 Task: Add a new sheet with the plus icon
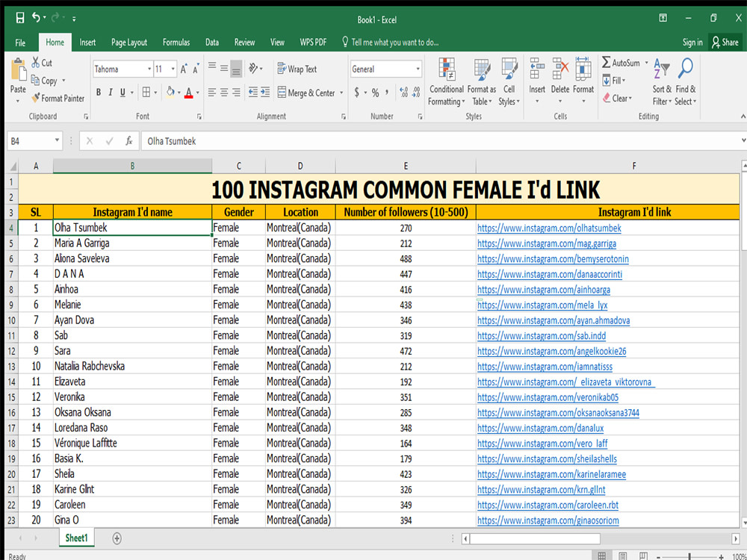point(117,538)
